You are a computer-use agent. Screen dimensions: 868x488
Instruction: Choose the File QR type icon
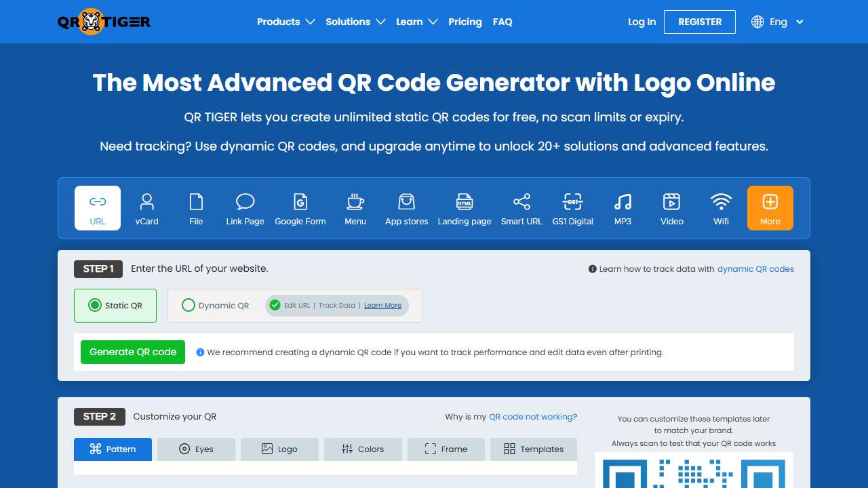pyautogui.click(x=196, y=208)
